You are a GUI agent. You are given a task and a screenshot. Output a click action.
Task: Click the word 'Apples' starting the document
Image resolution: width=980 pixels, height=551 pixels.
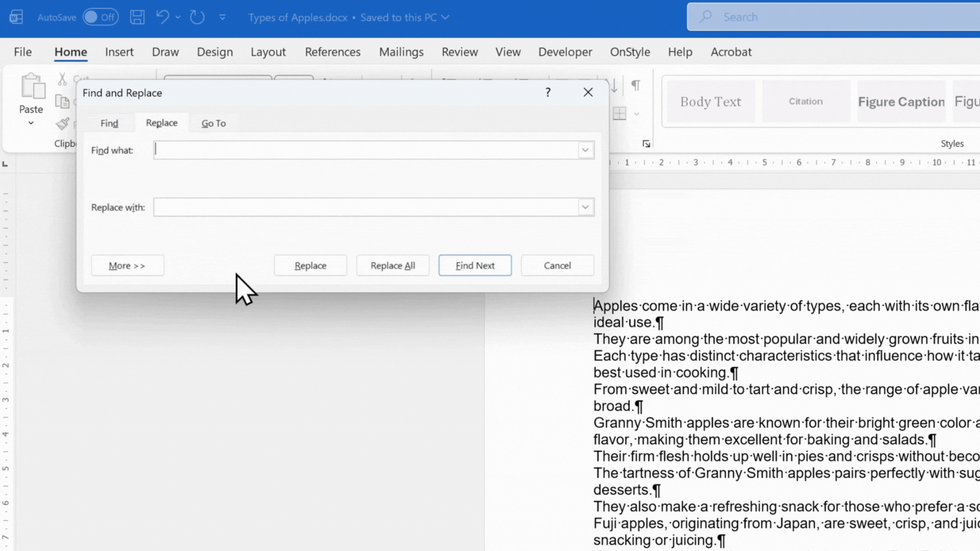point(616,306)
